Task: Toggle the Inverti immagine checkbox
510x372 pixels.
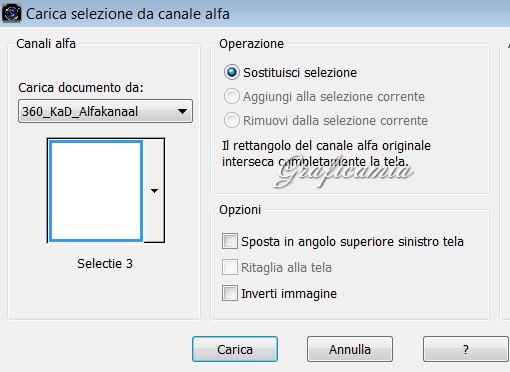Action: pos(230,293)
